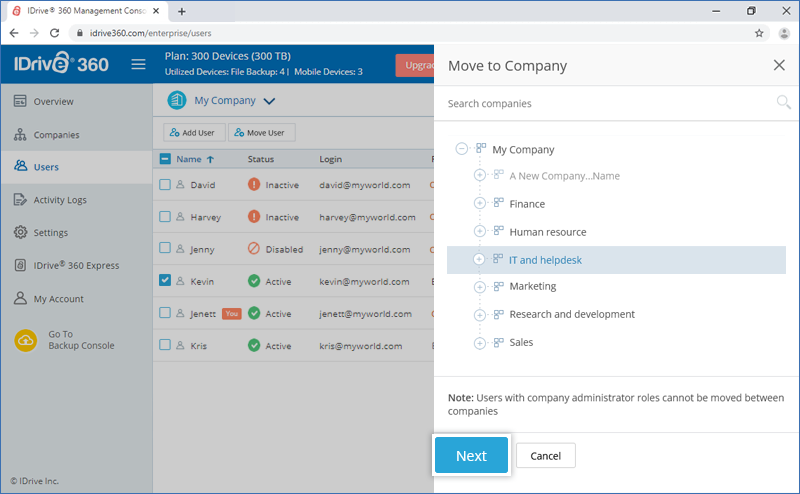
Task: Close the Move to Company panel
Action: tap(779, 65)
